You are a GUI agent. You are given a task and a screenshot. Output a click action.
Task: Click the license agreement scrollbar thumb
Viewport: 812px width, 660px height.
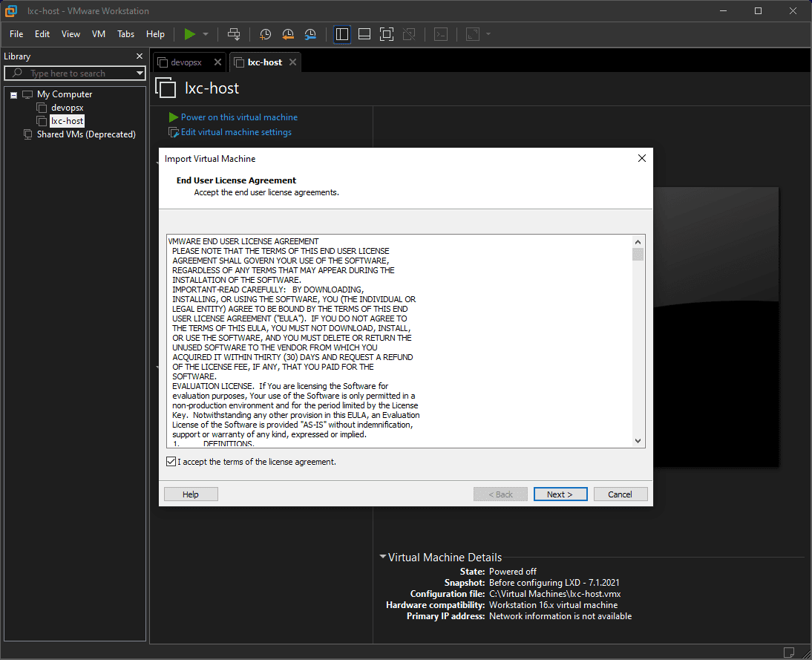point(638,255)
